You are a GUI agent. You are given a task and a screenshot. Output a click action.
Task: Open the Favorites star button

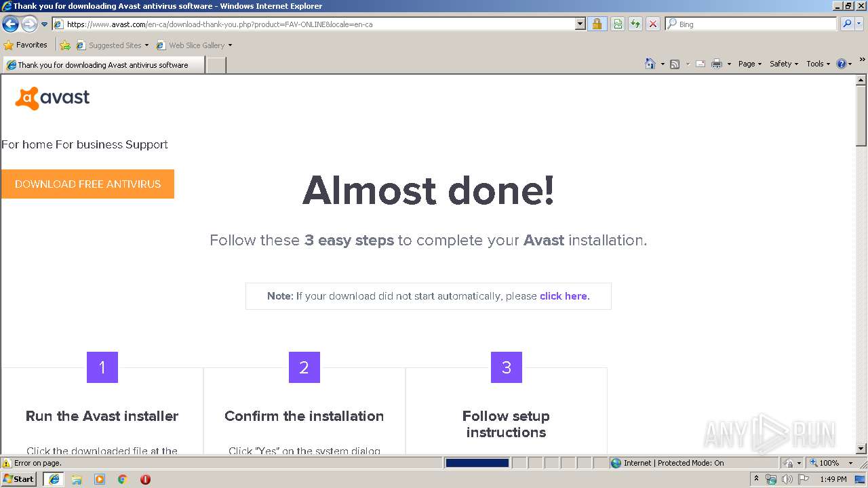coord(25,45)
